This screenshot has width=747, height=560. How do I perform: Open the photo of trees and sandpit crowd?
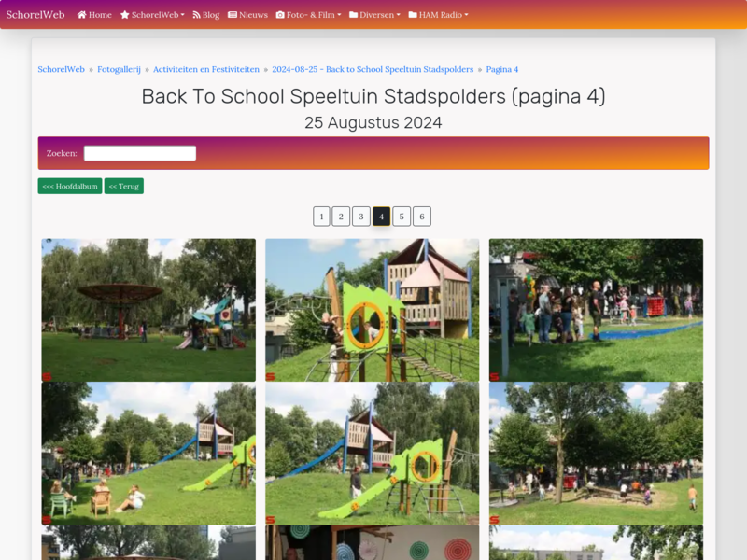(596, 454)
